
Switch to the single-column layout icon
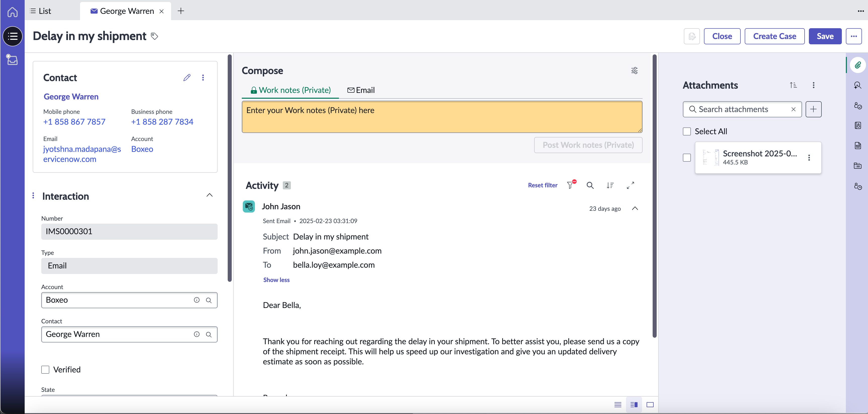618,405
